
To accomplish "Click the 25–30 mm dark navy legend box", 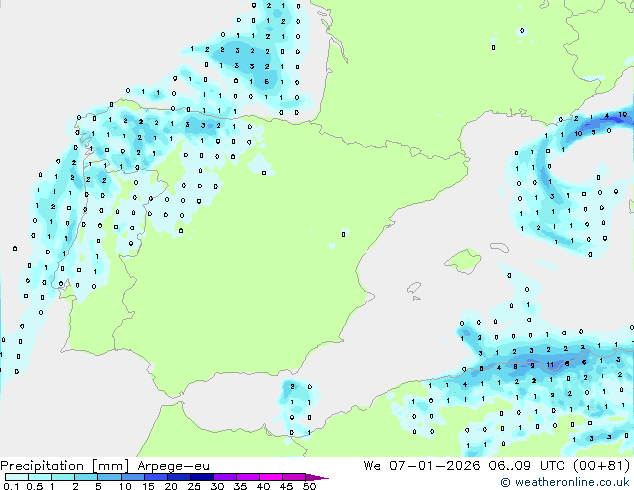I will [202, 477].
